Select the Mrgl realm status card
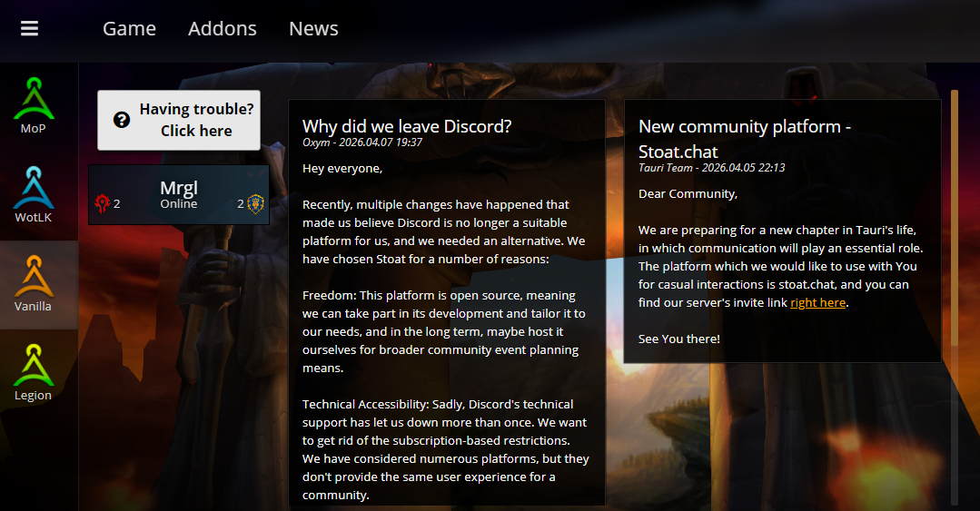This screenshot has width=980, height=511. (x=179, y=195)
